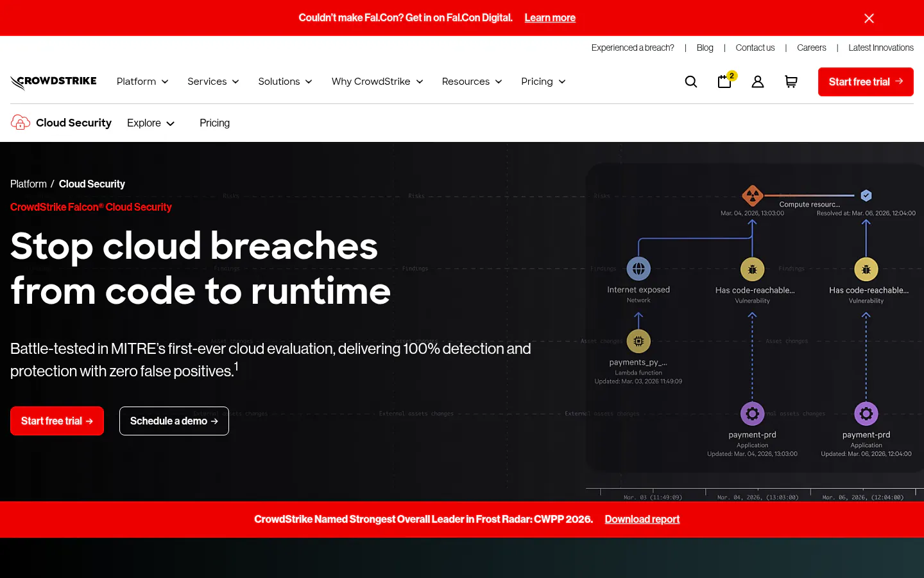Viewport: 924px width, 578px height.
Task: Select payment-prd gear node updated Mar. 04
Action: pyautogui.click(x=753, y=414)
